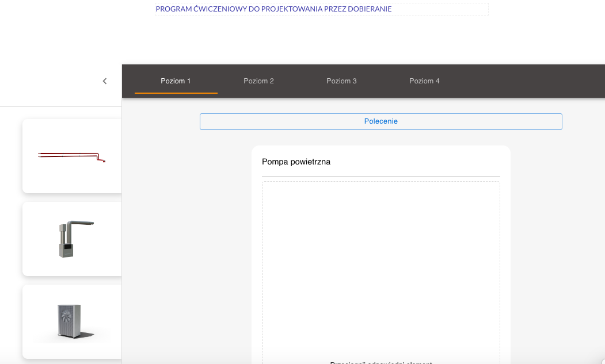Open the Poziom 3 tab
This screenshot has height=364, width=605.
point(341,81)
